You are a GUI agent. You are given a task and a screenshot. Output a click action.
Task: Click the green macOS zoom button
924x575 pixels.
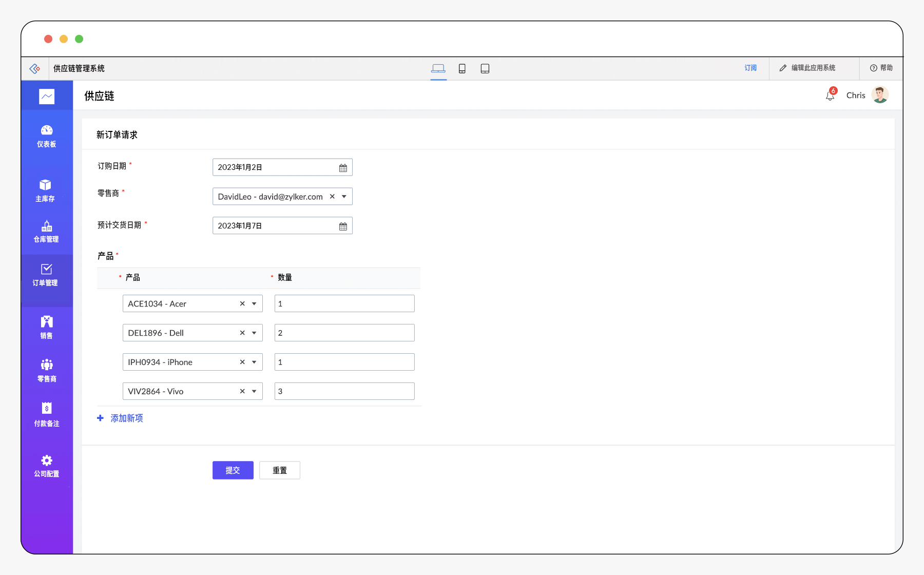(x=79, y=39)
